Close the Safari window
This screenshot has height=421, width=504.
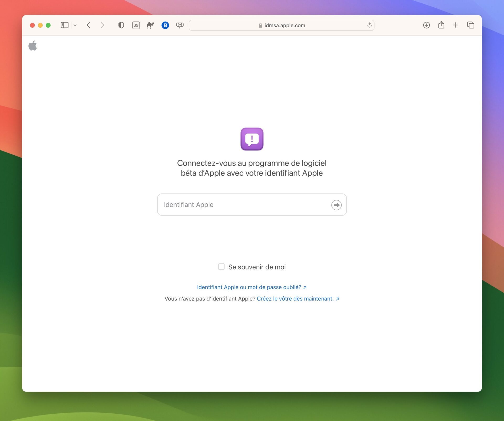(32, 25)
